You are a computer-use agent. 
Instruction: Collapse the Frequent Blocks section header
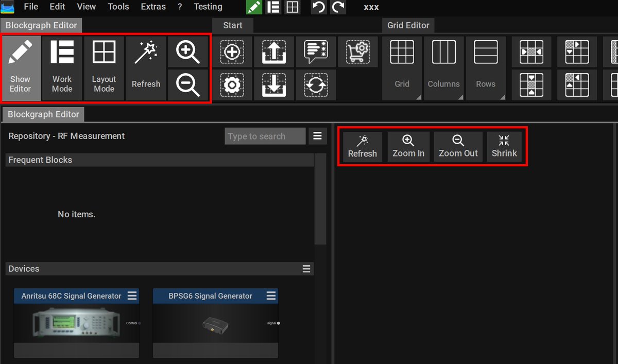pyautogui.click(x=159, y=160)
